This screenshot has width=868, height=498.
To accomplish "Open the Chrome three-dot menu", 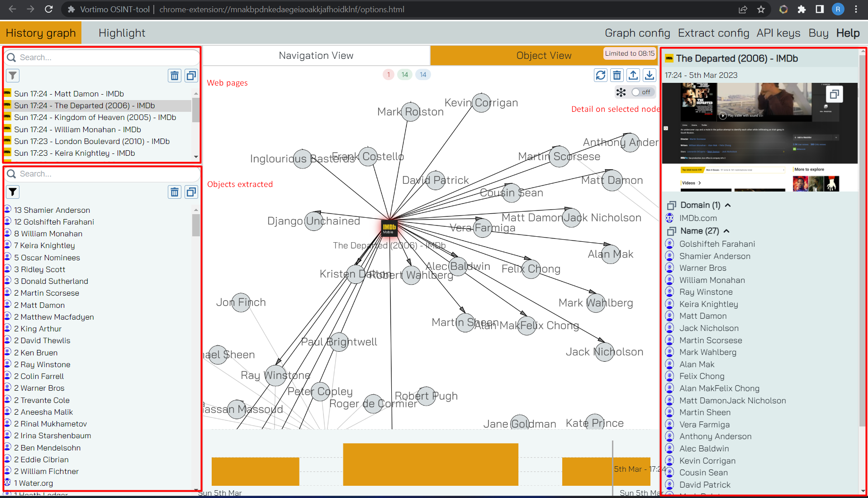I will click(x=856, y=9).
